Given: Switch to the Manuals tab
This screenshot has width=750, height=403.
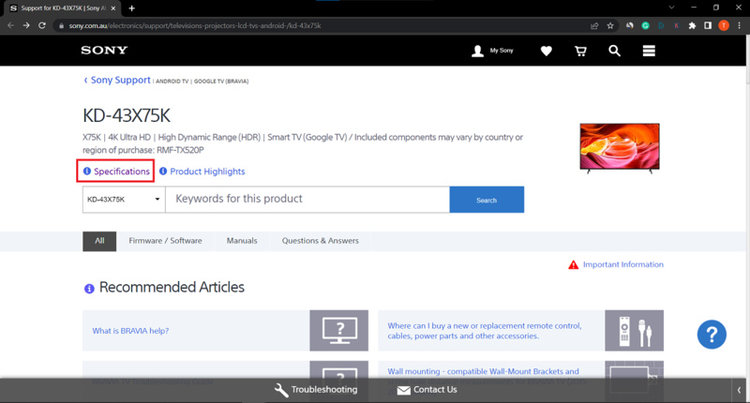Looking at the screenshot, I should click(x=242, y=241).
